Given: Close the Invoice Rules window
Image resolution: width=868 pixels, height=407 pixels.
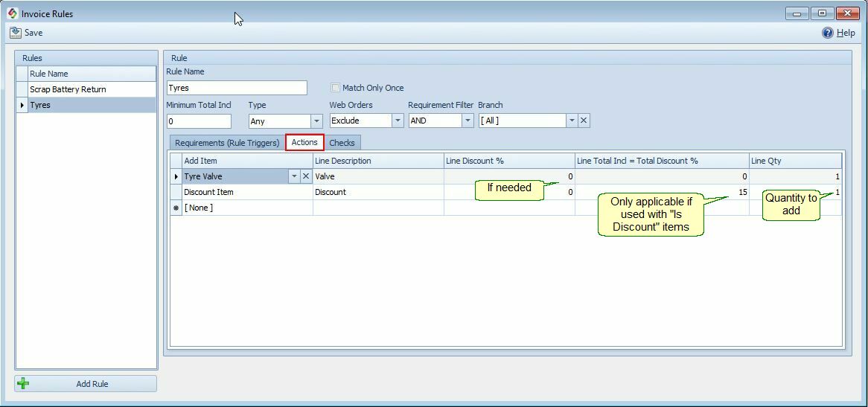Looking at the screenshot, I should (x=847, y=14).
